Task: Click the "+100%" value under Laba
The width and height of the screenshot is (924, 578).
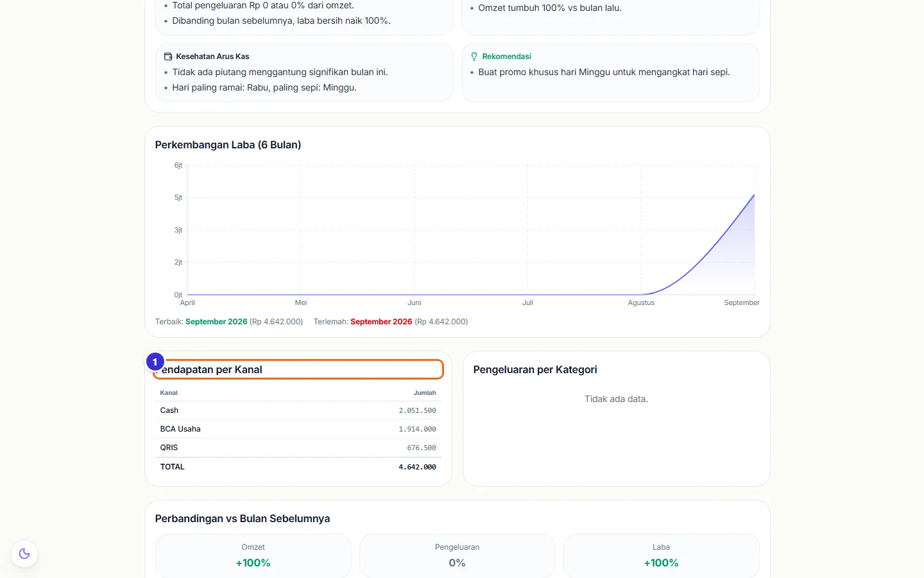Action: coord(661,563)
